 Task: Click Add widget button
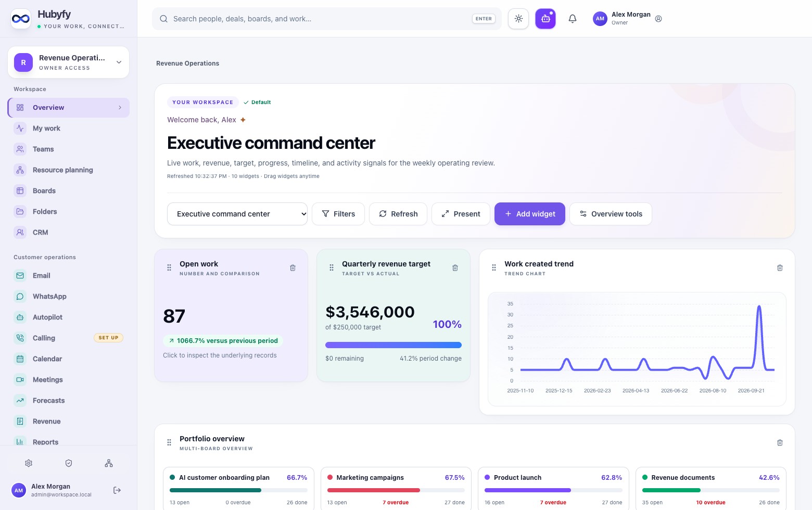click(530, 214)
